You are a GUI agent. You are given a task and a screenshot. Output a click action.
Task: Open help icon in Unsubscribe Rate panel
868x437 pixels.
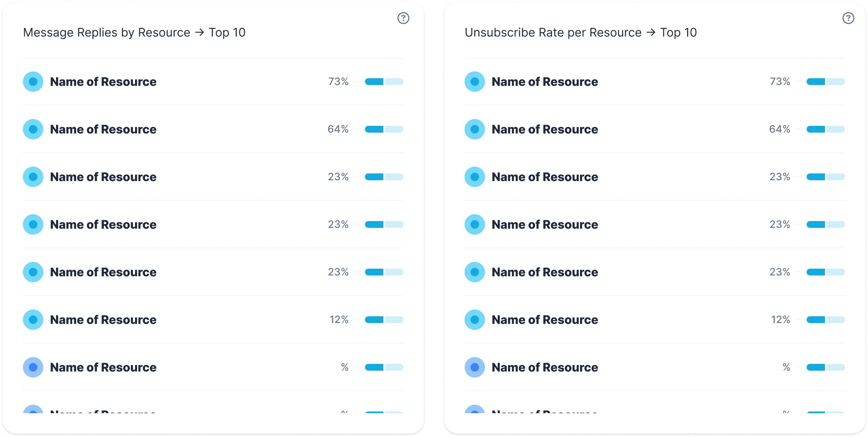point(848,18)
